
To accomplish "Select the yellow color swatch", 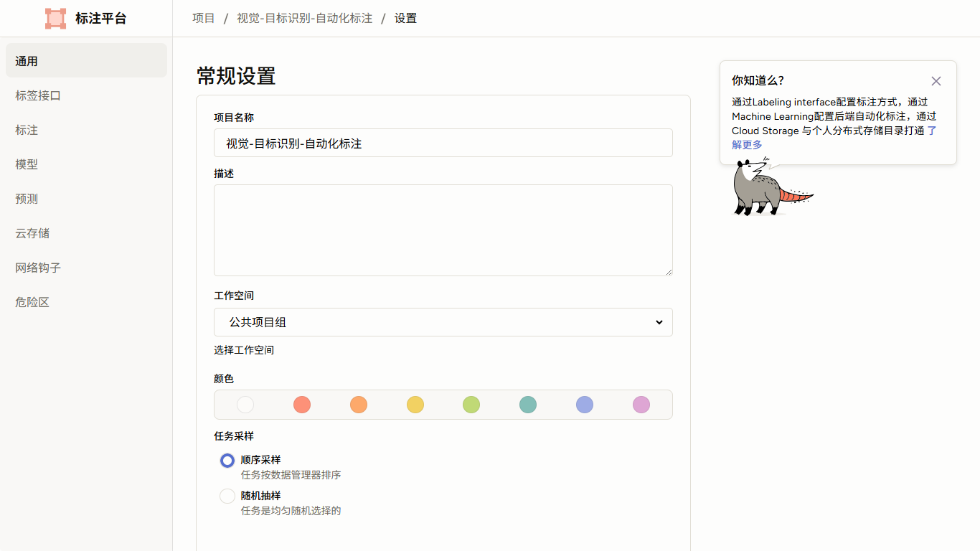I will click(415, 405).
